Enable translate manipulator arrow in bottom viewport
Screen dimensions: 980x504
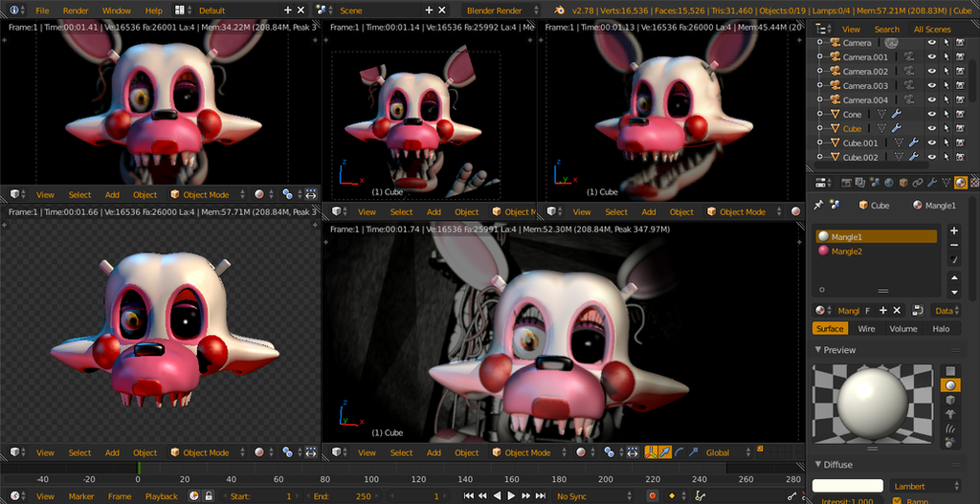[x=665, y=452]
